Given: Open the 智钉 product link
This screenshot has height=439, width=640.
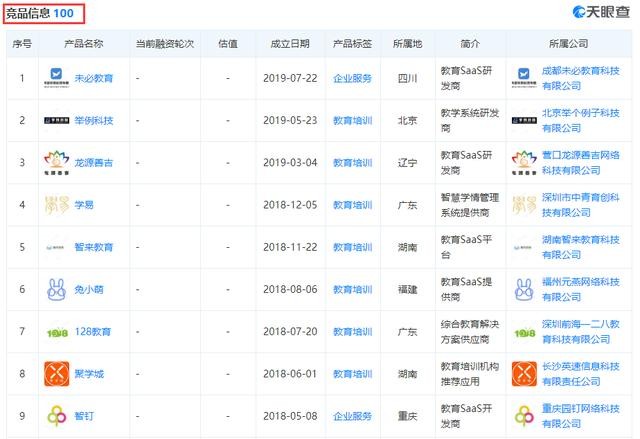Looking at the screenshot, I should click(x=84, y=416).
